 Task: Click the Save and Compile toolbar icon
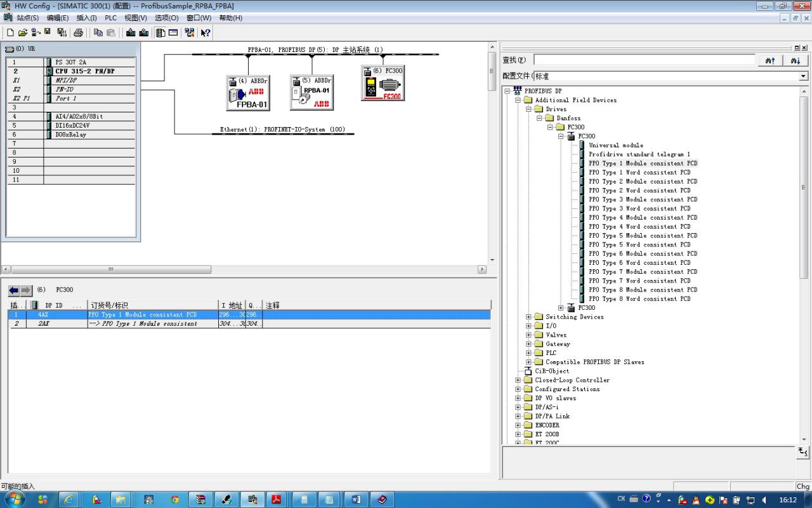[x=62, y=32]
